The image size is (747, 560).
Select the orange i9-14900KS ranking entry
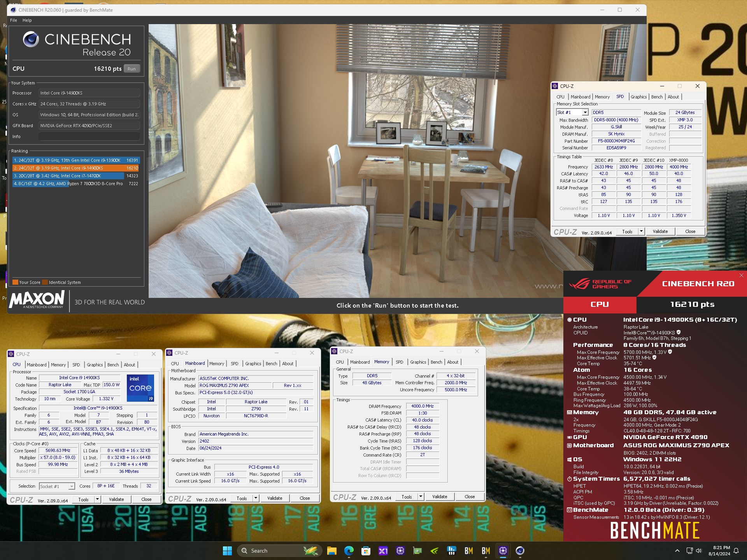[x=76, y=168]
